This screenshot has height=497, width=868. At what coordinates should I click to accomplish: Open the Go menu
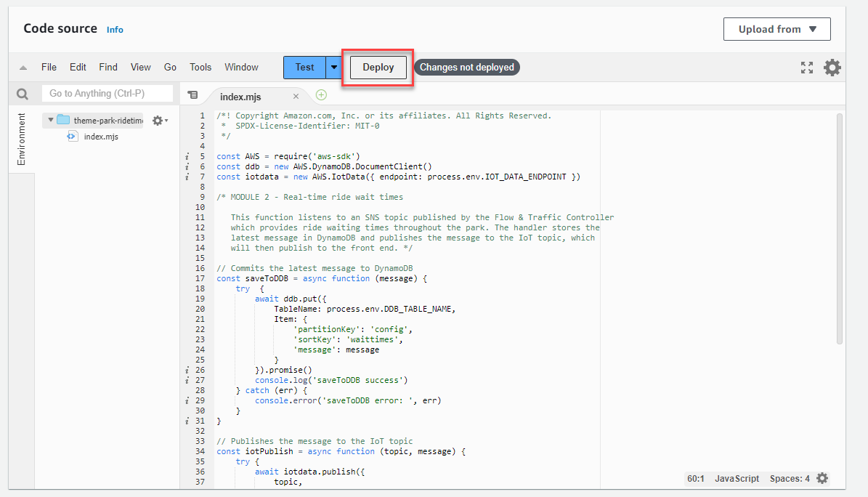(x=170, y=67)
